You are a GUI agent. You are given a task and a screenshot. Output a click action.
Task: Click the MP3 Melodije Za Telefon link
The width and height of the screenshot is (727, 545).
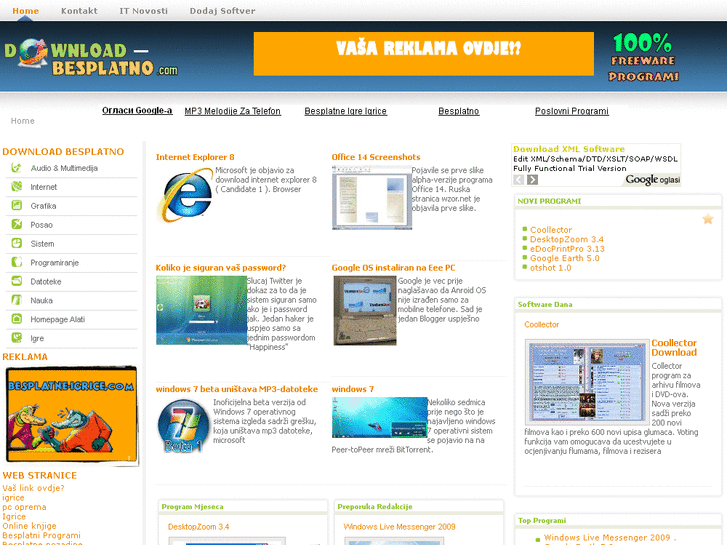[x=233, y=111]
